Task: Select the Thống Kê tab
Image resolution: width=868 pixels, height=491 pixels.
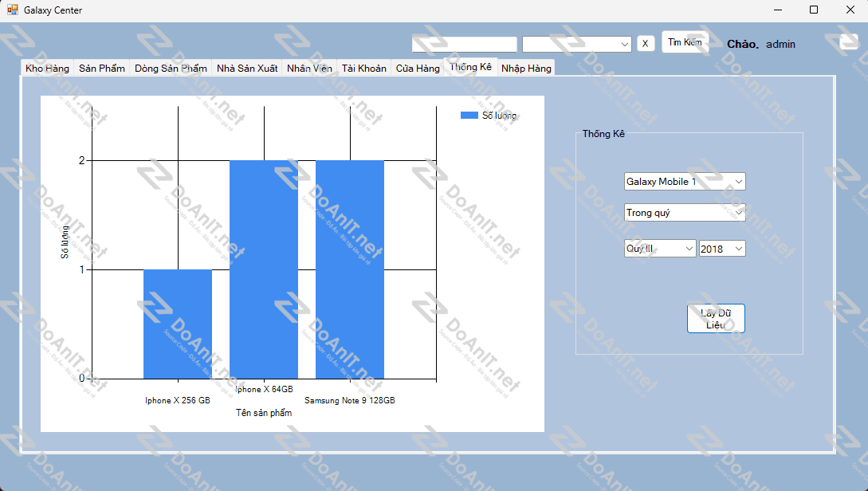Action: tap(470, 66)
